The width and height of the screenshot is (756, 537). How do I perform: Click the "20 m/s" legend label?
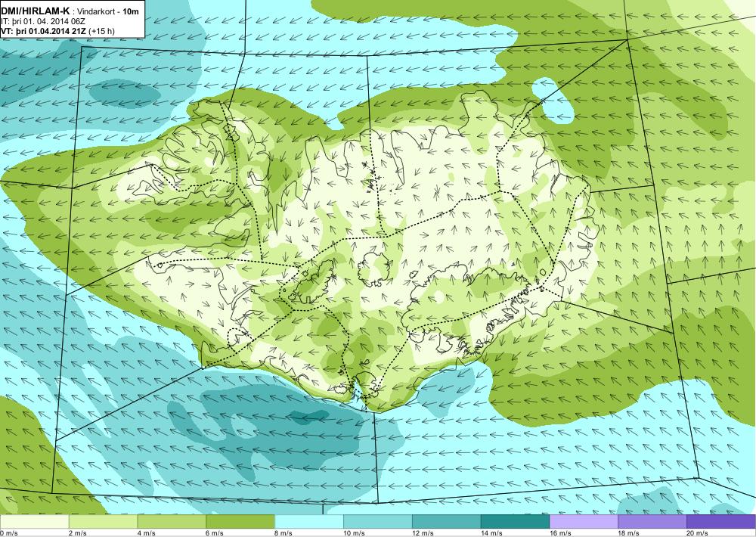pyautogui.click(x=698, y=533)
